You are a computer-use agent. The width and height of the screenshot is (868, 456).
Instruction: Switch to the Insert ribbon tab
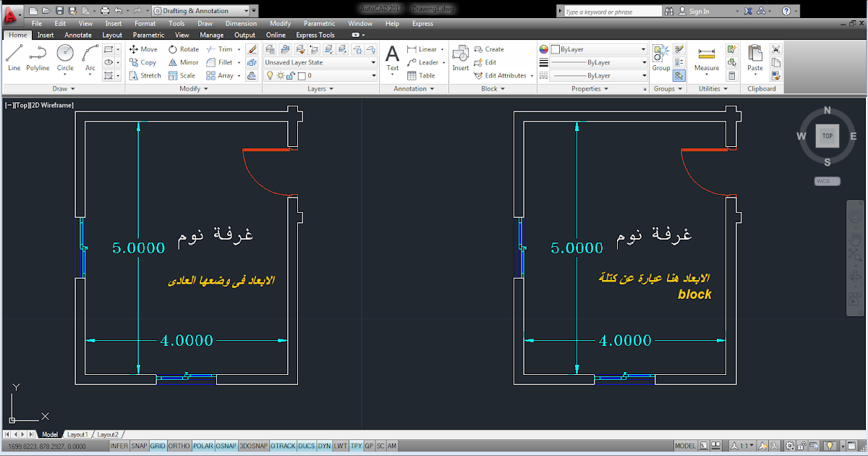pos(46,35)
